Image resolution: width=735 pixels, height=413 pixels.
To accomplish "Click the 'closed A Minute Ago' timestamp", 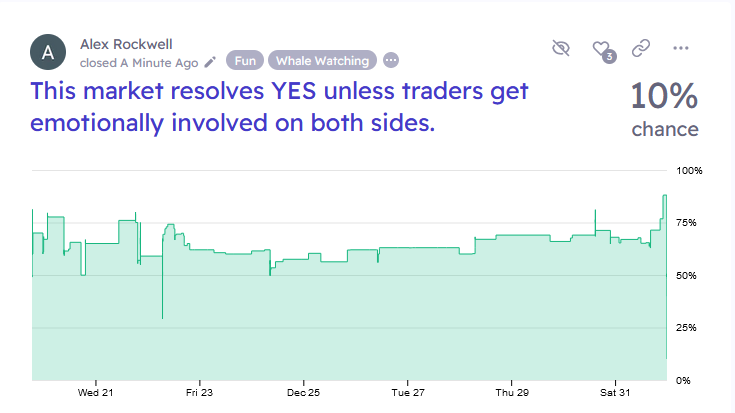I will (x=139, y=61).
